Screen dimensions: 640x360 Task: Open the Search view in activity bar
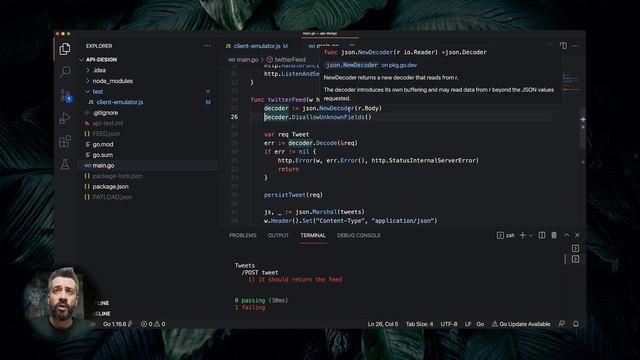pyautogui.click(x=65, y=72)
